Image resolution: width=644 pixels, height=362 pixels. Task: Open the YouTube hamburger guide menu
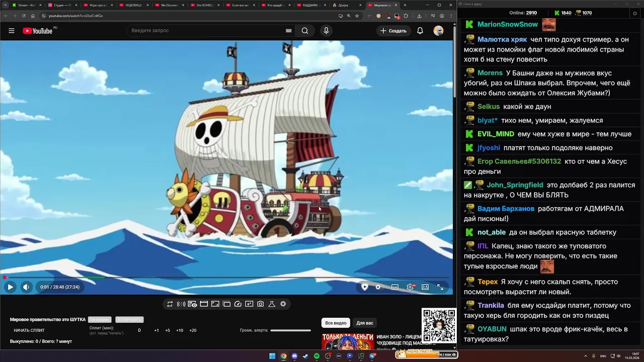click(x=11, y=31)
